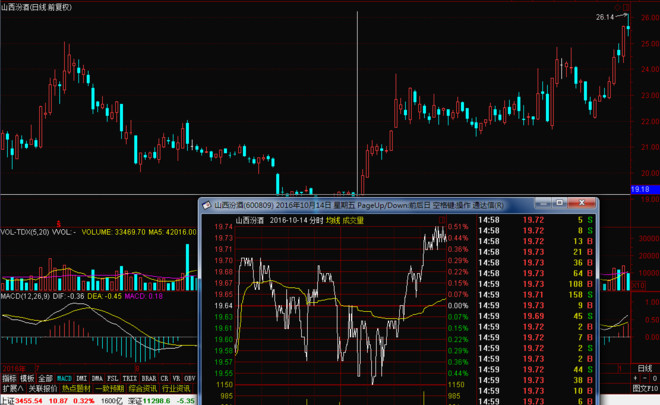Click the X10 volume scale box
This screenshot has width=660, height=405.
pyautogui.click(x=638, y=285)
